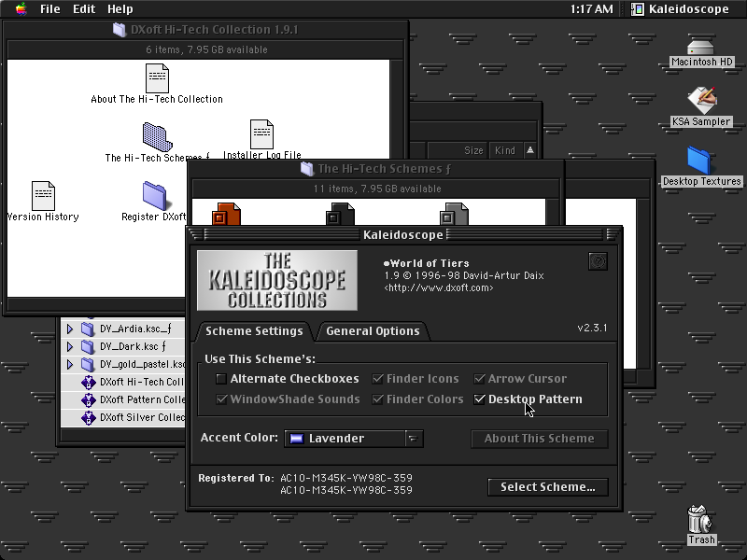Click the help question-mark button in Kaleidoscope

pyautogui.click(x=598, y=261)
